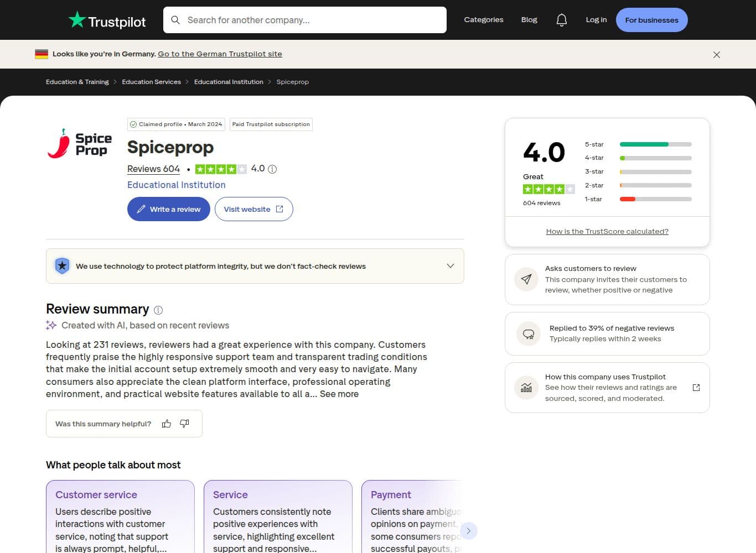This screenshot has width=756, height=553.
Task: Open the Service topic card
Action: [x=278, y=517]
